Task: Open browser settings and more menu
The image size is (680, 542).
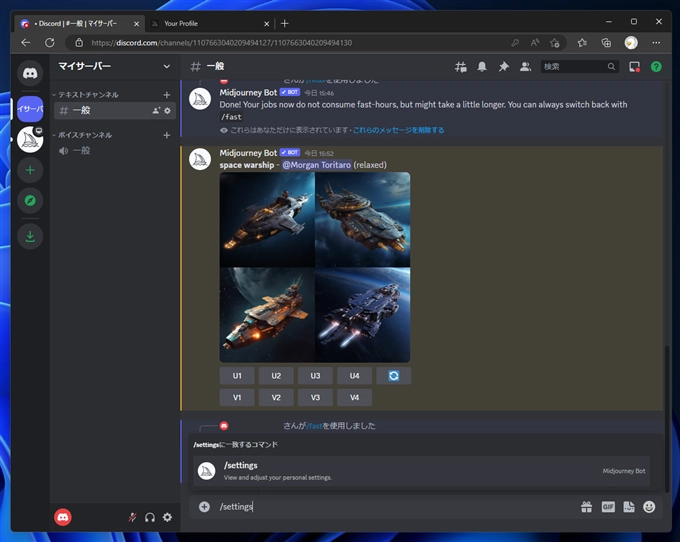Action: 656,42
